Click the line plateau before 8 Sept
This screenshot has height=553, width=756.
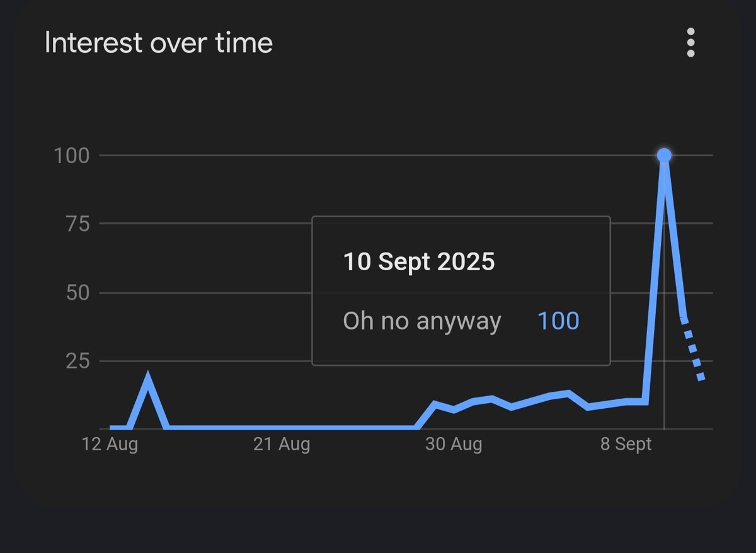tap(635, 401)
